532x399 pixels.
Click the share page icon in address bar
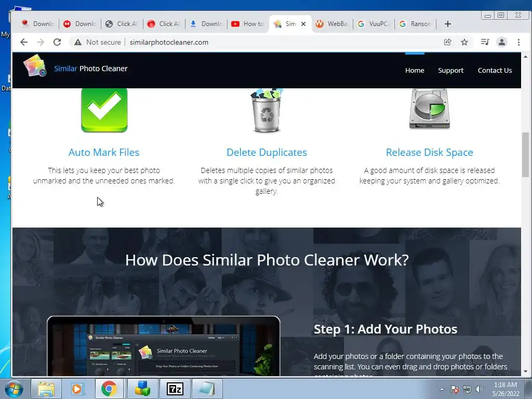tap(447, 42)
